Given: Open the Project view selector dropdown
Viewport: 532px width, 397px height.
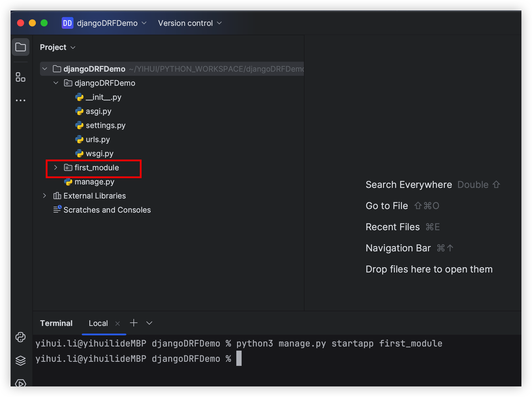Looking at the screenshot, I should click(x=58, y=47).
